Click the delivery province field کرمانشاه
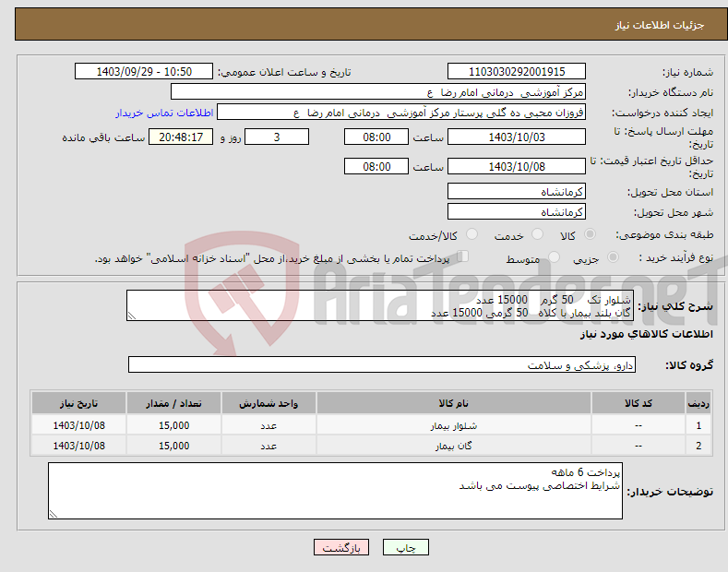The width and height of the screenshot is (728, 572). tap(517, 191)
